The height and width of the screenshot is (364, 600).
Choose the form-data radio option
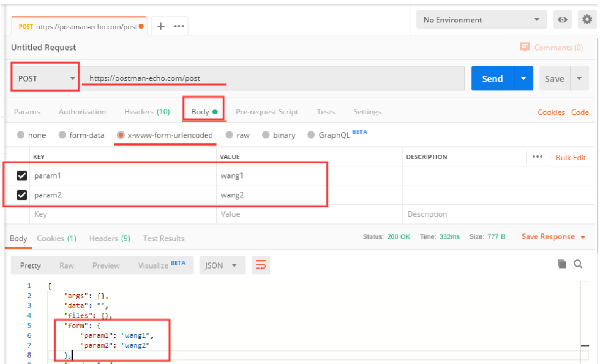click(62, 135)
